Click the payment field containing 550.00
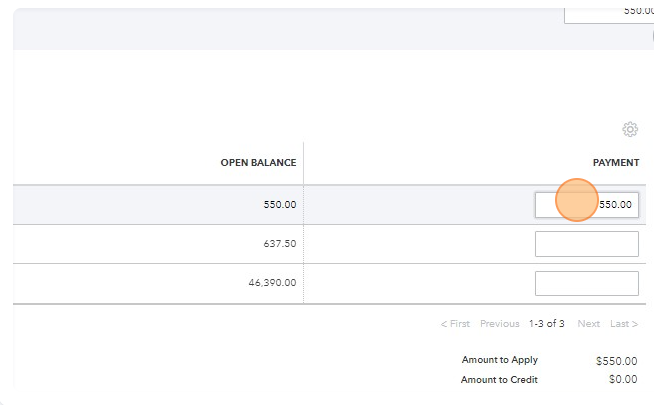This screenshot has height=405, width=654. [587, 204]
